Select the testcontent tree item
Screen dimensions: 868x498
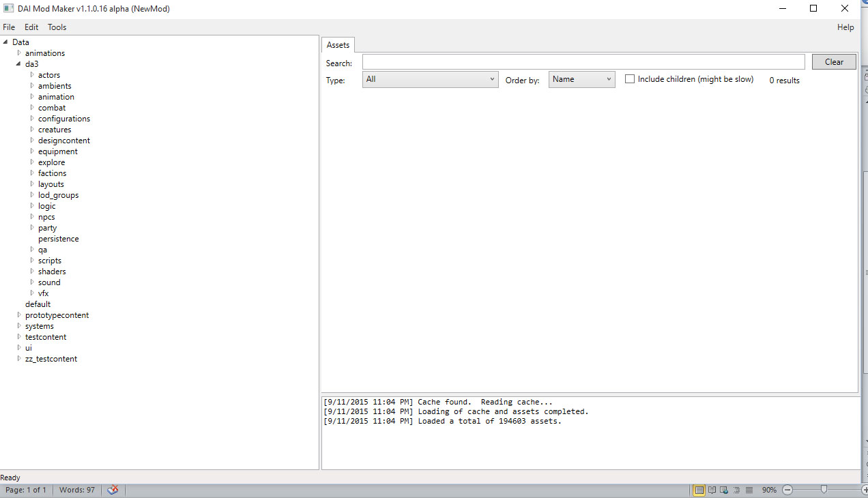click(x=46, y=337)
